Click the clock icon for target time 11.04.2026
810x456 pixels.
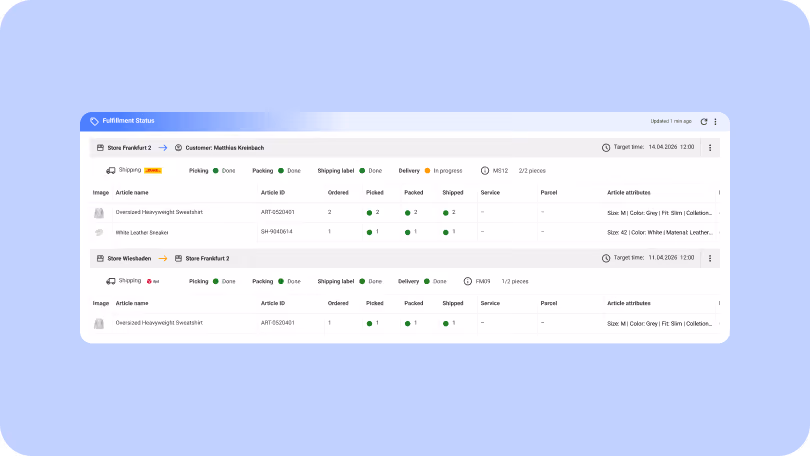click(606, 258)
